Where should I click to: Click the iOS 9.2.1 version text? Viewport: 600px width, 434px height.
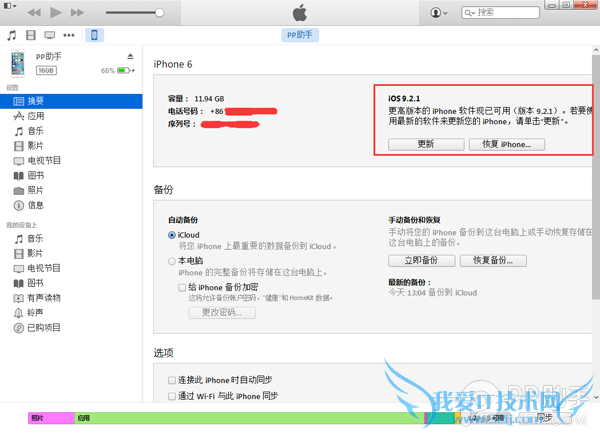click(x=404, y=98)
